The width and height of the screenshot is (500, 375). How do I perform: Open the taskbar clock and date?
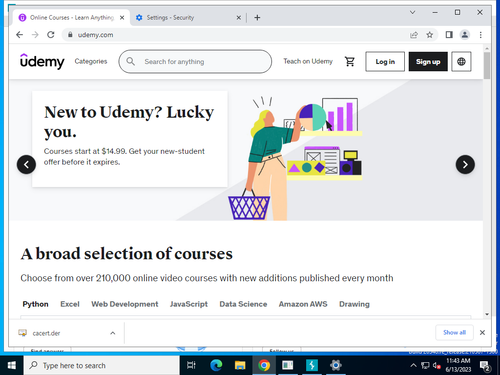(x=458, y=365)
